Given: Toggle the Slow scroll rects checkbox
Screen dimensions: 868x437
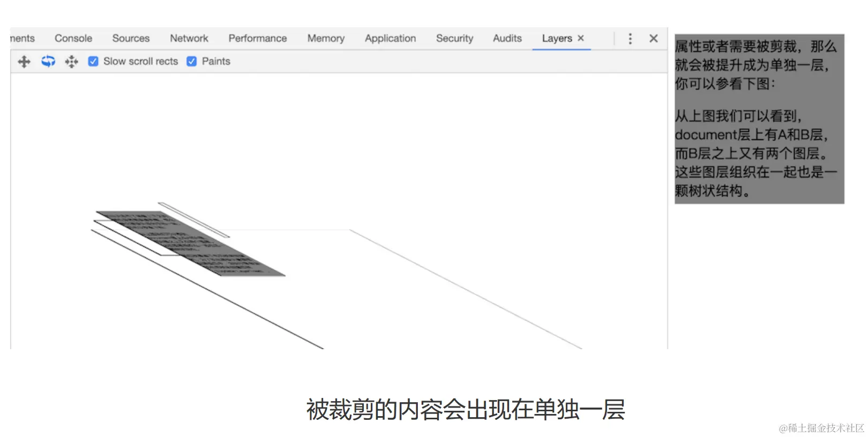Looking at the screenshot, I should coord(93,62).
